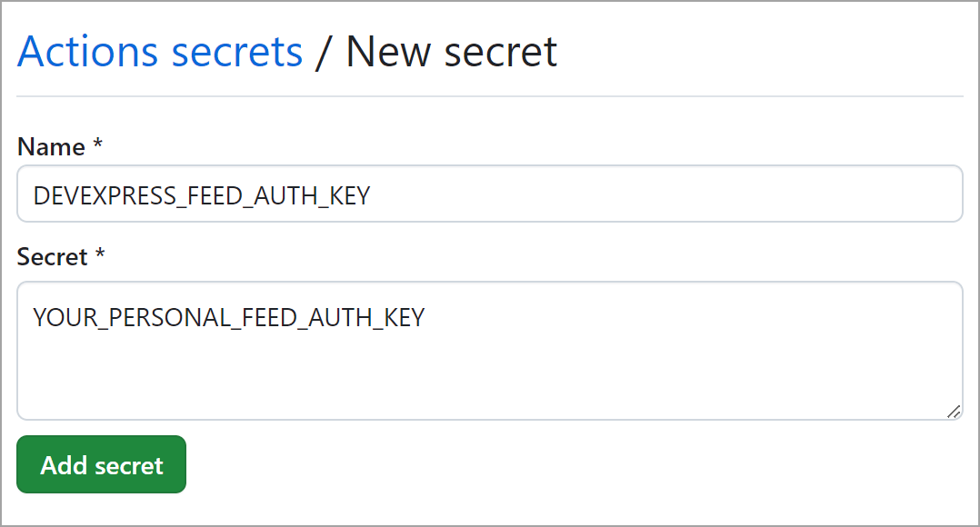Select the DEVEXPRESS_FEED_AUTH_KEY text
980x527 pixels.
(200, 194)
